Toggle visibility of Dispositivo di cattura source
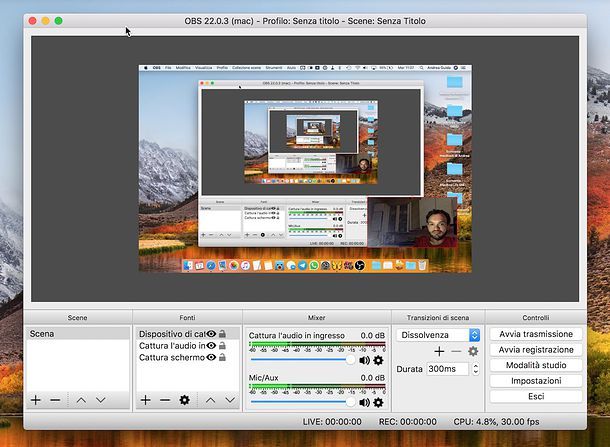 tap(211, 334)
